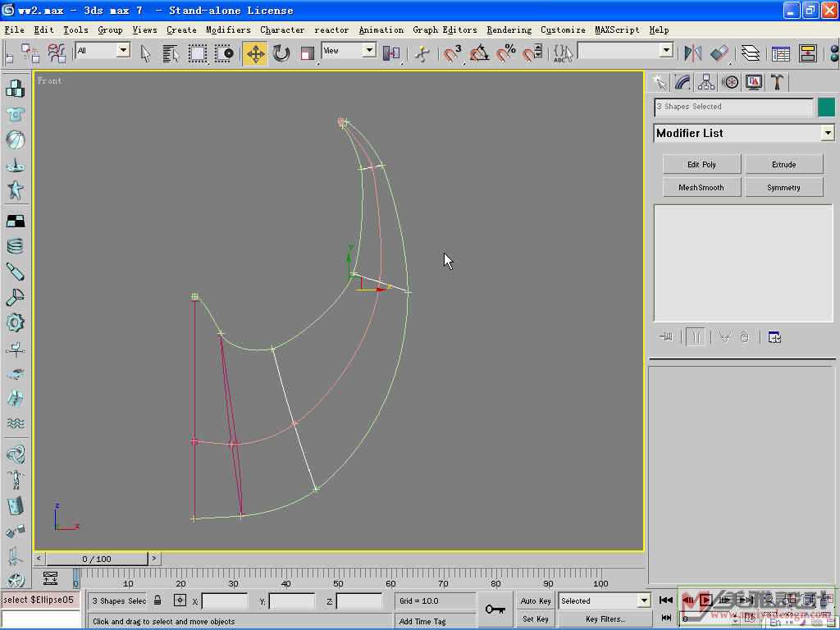840x630 pixels.
Task: Activate the Select and Move tool
Action: 255,53
